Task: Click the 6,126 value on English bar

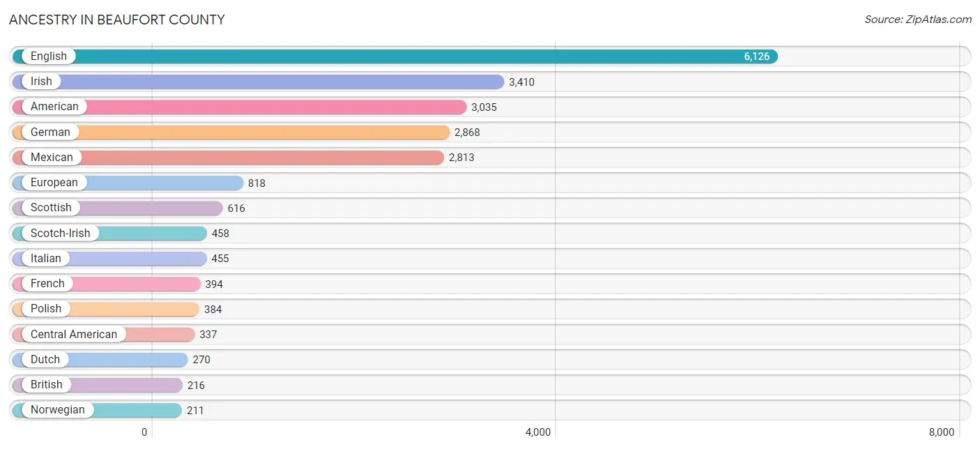Action: [756, 56]
